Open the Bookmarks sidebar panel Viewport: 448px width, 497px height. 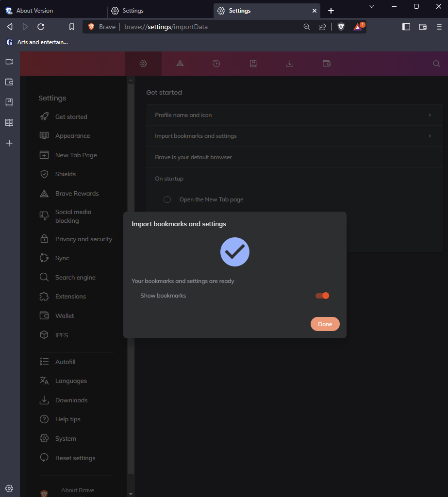click(9, 102)
